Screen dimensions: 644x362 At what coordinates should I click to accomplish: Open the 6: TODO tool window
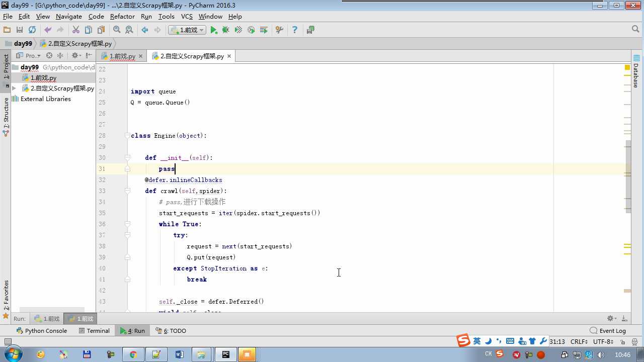pyautogui.click(x=171, y=331)
